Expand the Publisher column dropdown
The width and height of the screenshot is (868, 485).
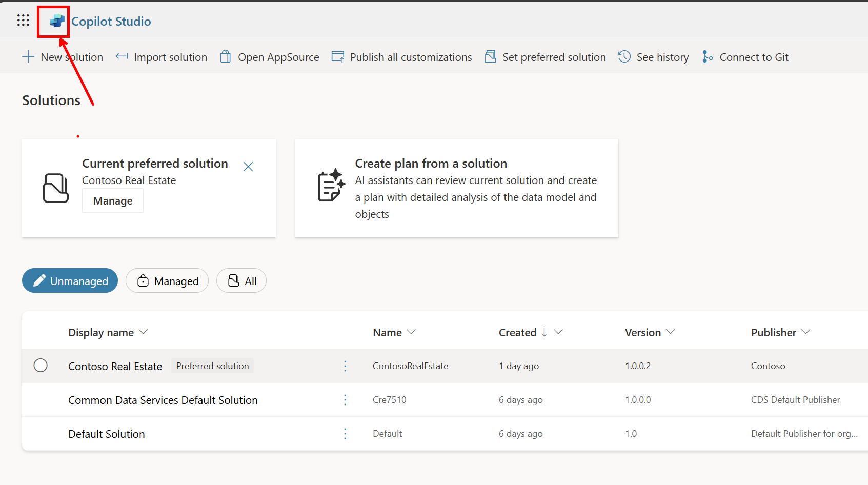[x=805, y=332]
